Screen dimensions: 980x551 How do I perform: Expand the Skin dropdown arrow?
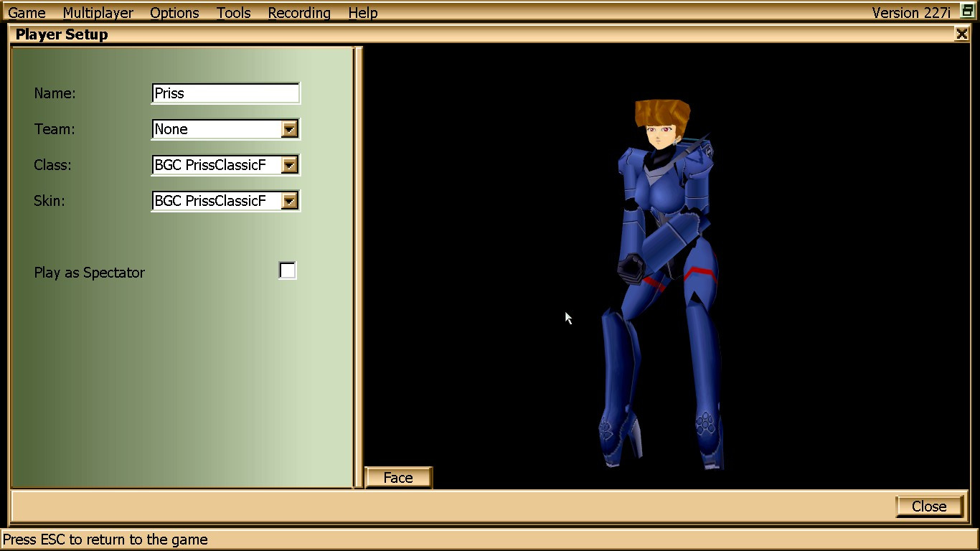coord(289,201)
